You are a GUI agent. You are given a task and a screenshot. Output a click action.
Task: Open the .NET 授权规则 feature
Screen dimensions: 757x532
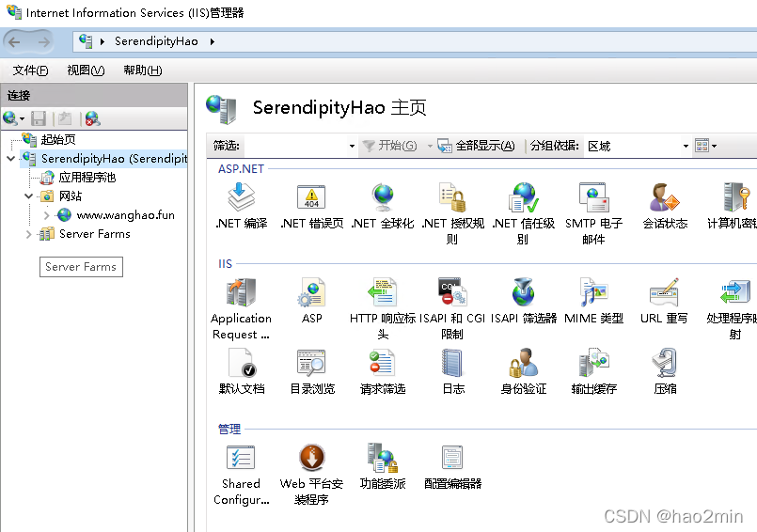coord(452,213)
